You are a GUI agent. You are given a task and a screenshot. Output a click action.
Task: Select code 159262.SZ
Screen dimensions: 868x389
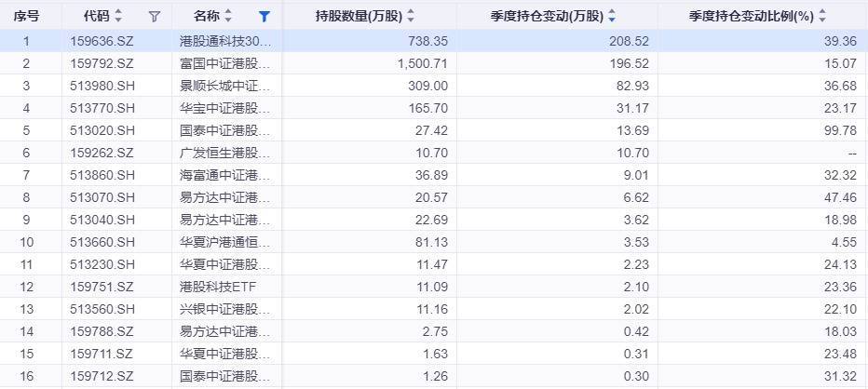pyautogui.click(x=102, y=153)
